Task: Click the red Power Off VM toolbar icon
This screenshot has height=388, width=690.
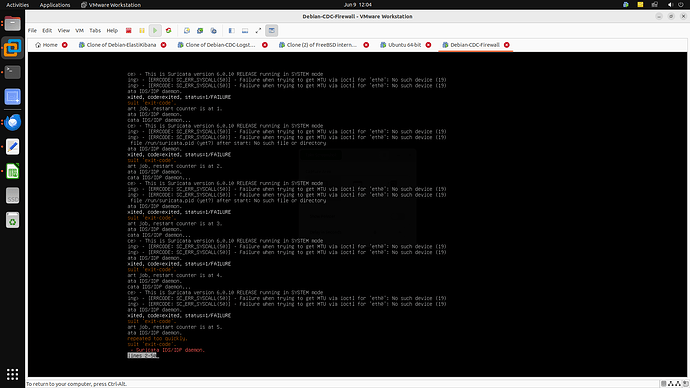Action: [x=128, y=31]
